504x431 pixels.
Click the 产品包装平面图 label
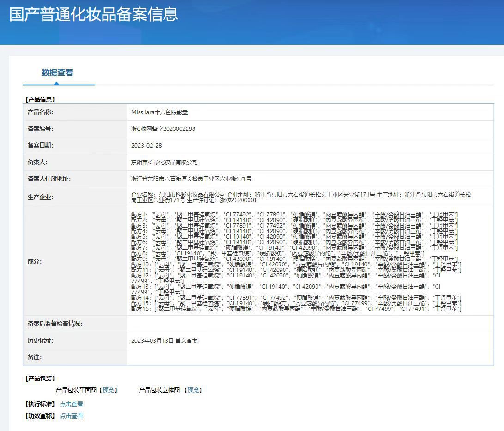(x=76, y=390)
